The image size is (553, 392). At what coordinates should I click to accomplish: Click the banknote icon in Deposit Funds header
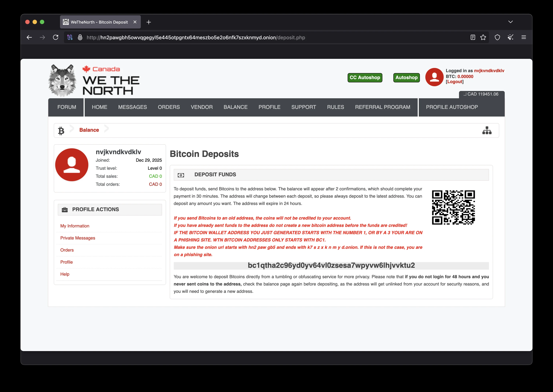181,174
